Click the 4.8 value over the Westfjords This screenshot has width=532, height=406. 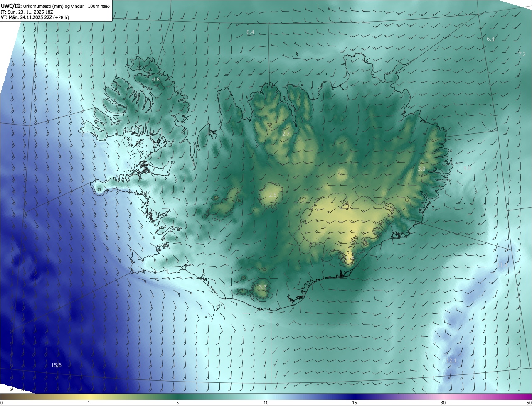[x=155, y=79]
